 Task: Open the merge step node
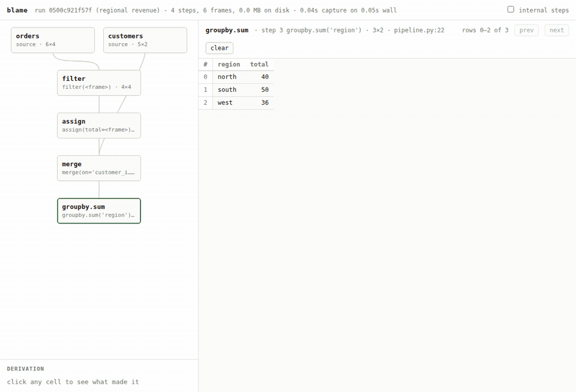point(99,168)
